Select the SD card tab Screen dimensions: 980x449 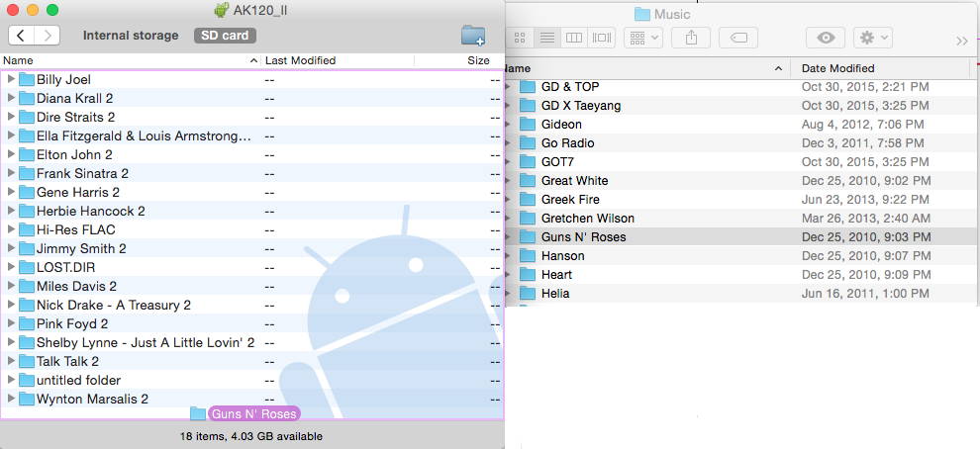[x=225, y=36]
